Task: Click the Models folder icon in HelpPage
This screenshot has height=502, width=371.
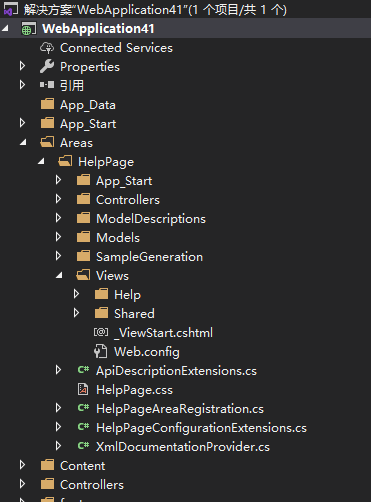Action: (x=83, y=237)
